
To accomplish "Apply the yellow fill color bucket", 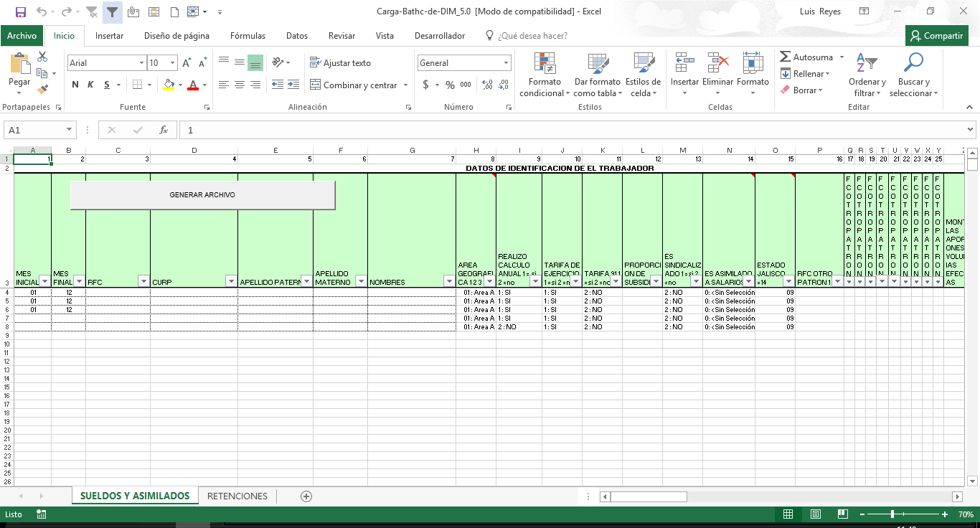I will click(x=169, y=85).
